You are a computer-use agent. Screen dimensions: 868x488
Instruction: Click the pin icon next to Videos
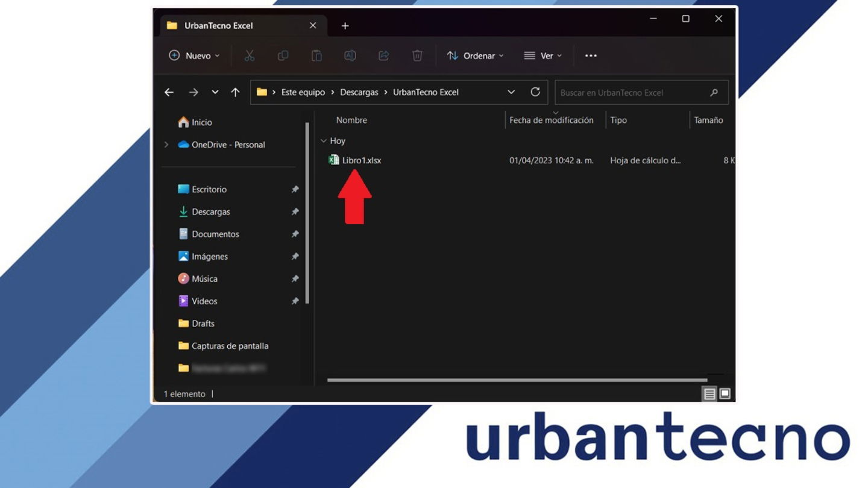click(x=295, y=301)
